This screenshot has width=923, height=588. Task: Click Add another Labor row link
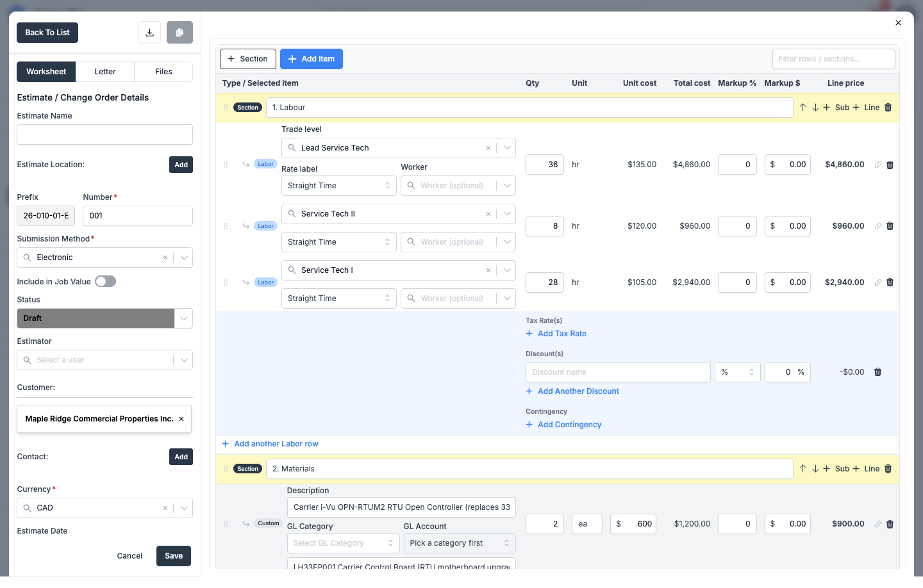point(270,444)
